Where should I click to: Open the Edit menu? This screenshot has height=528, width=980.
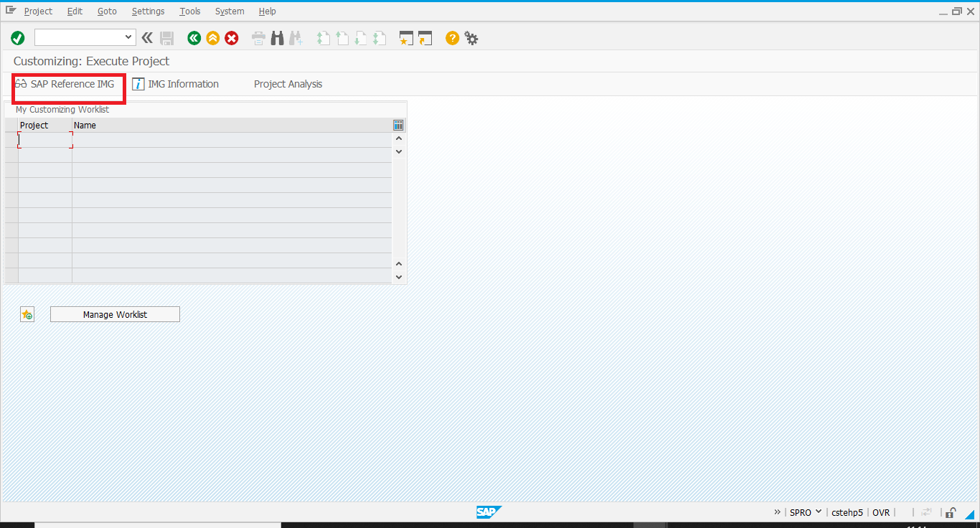click(75, 11)
